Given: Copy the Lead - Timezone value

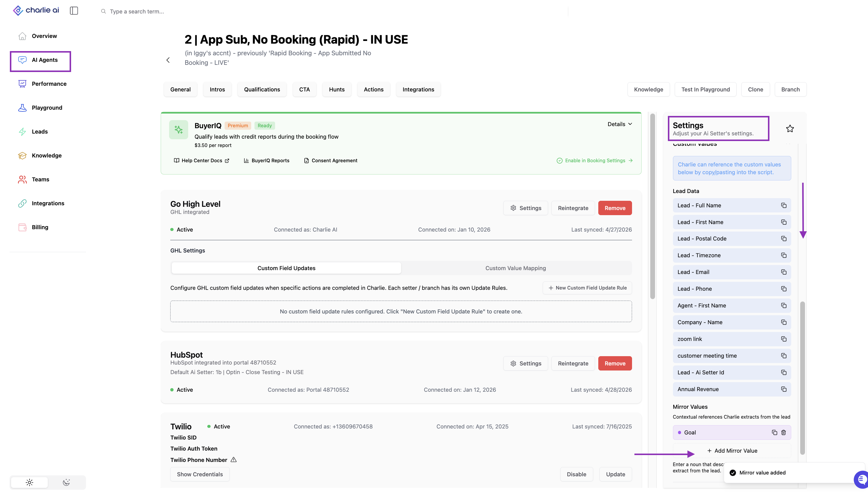Looking at the screenshot, I should click(x=783, y=255).
